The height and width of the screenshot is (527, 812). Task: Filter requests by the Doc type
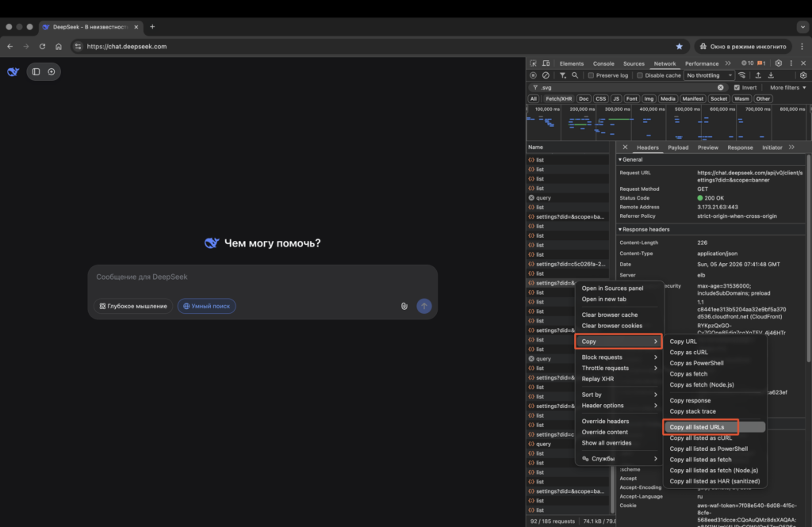click(584, 99)
